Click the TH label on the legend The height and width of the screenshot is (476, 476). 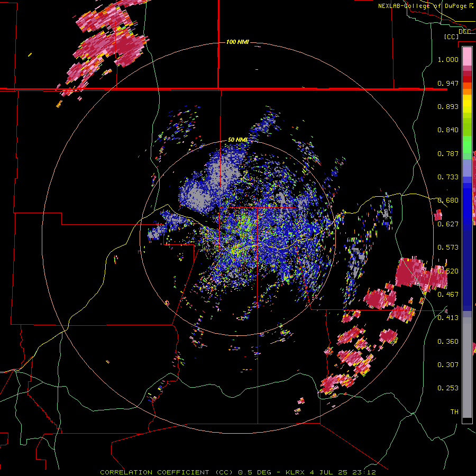(454, 412)
